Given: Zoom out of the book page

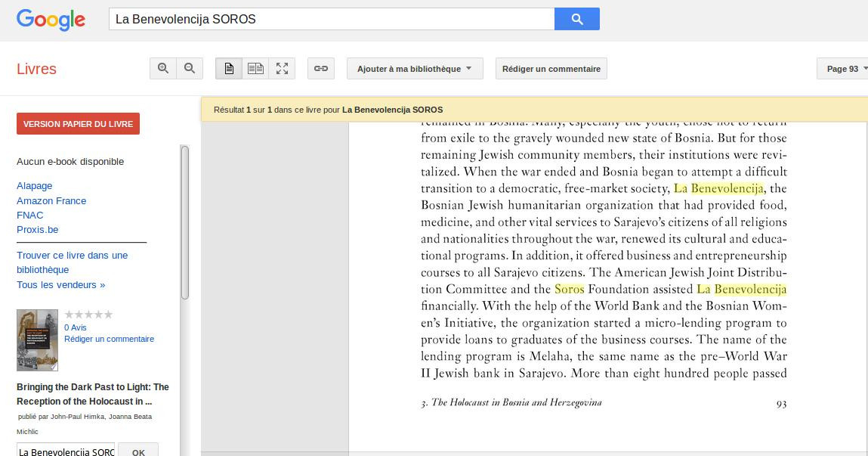Looking at the screenshot, I should pos(190,69).
